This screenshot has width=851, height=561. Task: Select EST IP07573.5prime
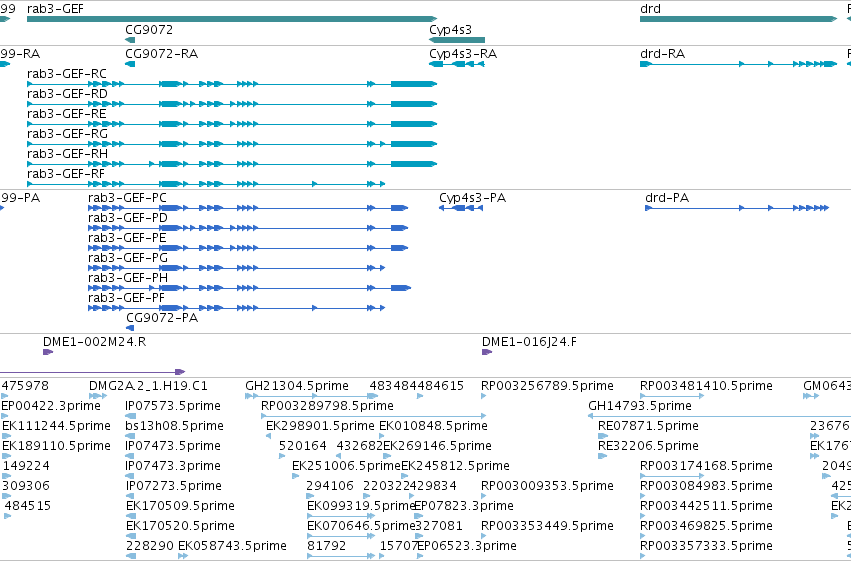tap(173, 406)
